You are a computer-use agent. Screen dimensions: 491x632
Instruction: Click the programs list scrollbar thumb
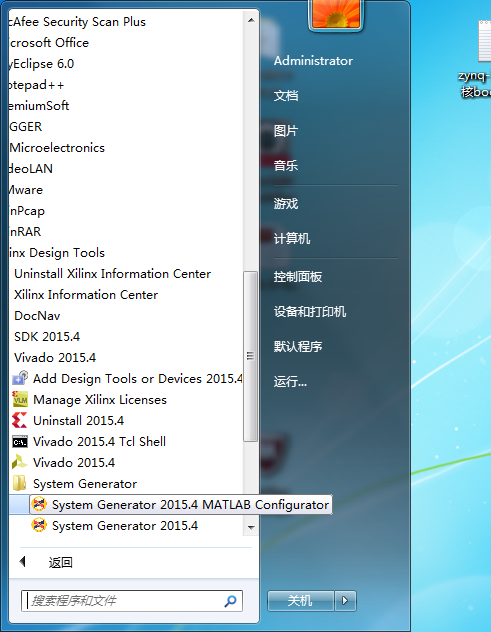click(250, 356)
